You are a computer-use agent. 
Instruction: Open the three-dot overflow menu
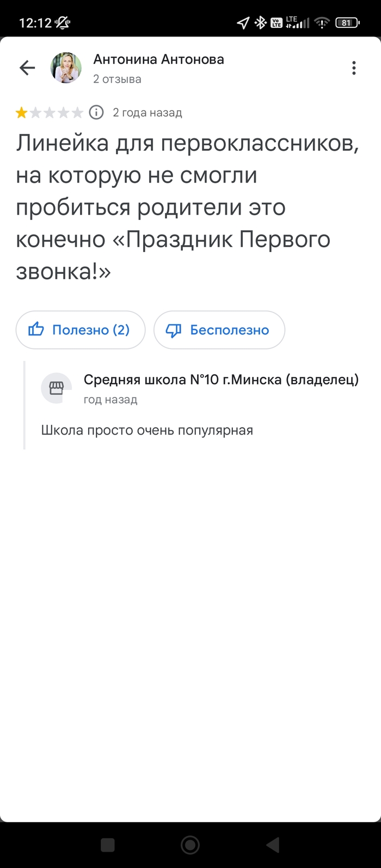click(354, 68)
